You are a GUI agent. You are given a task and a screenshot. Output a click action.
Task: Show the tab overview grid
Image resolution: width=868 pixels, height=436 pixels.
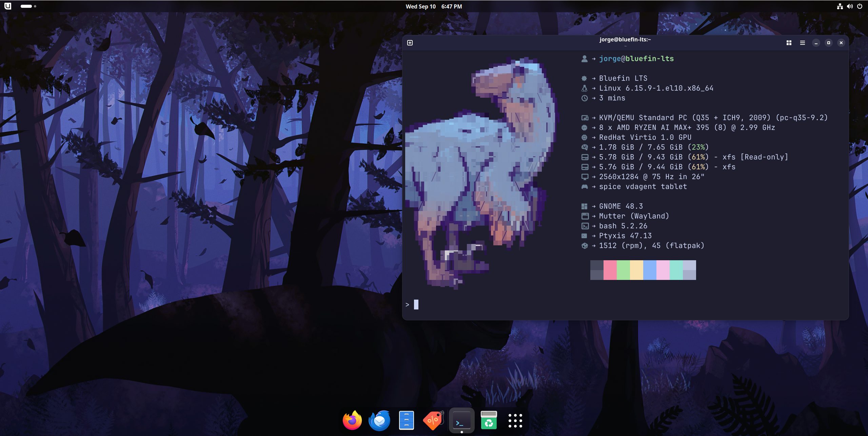point(789,43)
